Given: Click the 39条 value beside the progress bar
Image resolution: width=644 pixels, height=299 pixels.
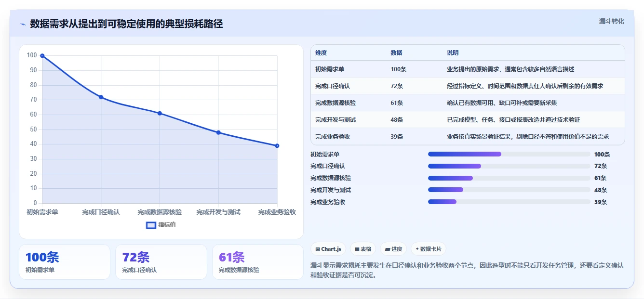Looking at the screenshot, I should coord(601,202).
